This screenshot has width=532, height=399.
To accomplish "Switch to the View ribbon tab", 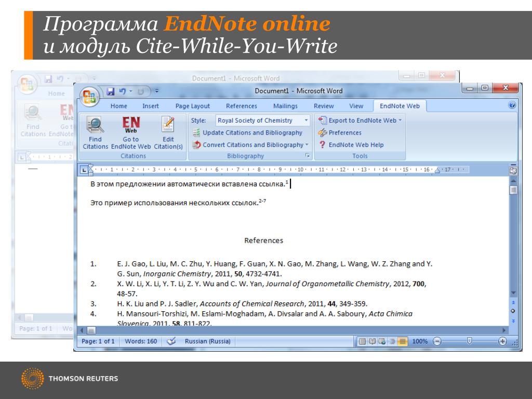I will pos(356,106).
